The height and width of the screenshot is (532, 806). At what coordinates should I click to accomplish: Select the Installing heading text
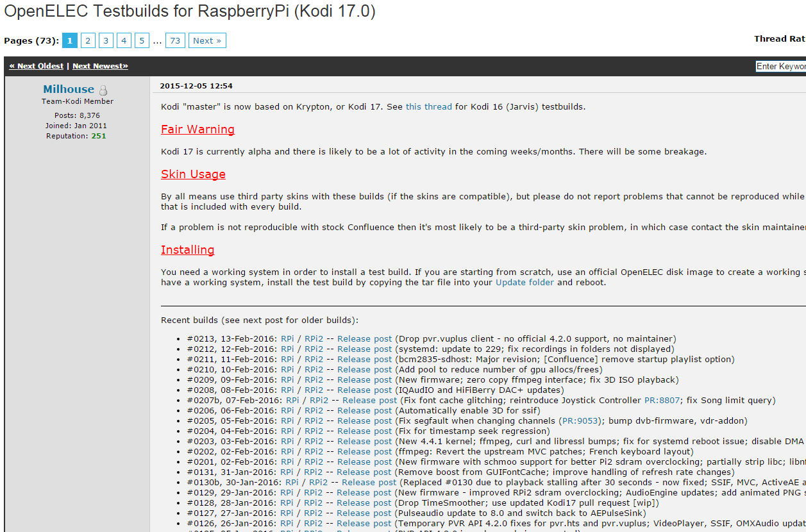pyautogui.click(x=188, y=250)
